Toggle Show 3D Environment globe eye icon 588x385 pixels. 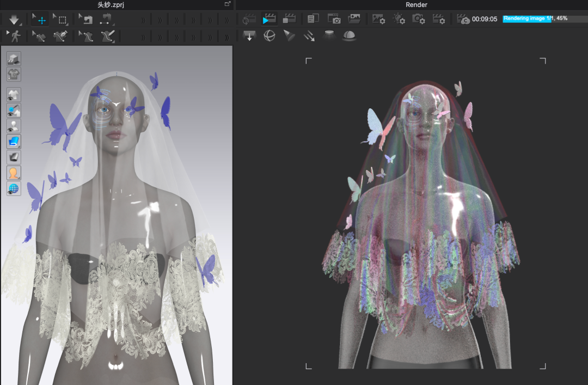tap(14, 189)
